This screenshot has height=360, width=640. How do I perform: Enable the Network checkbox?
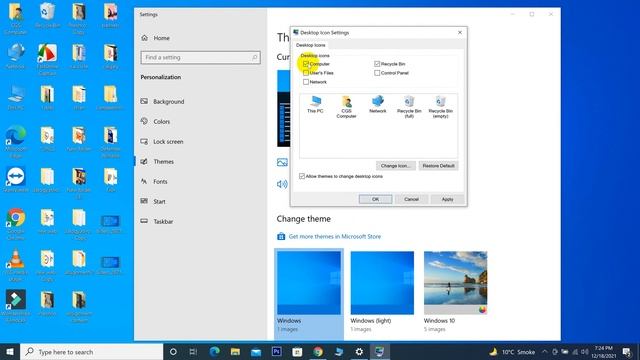click(x=306, y=82)
